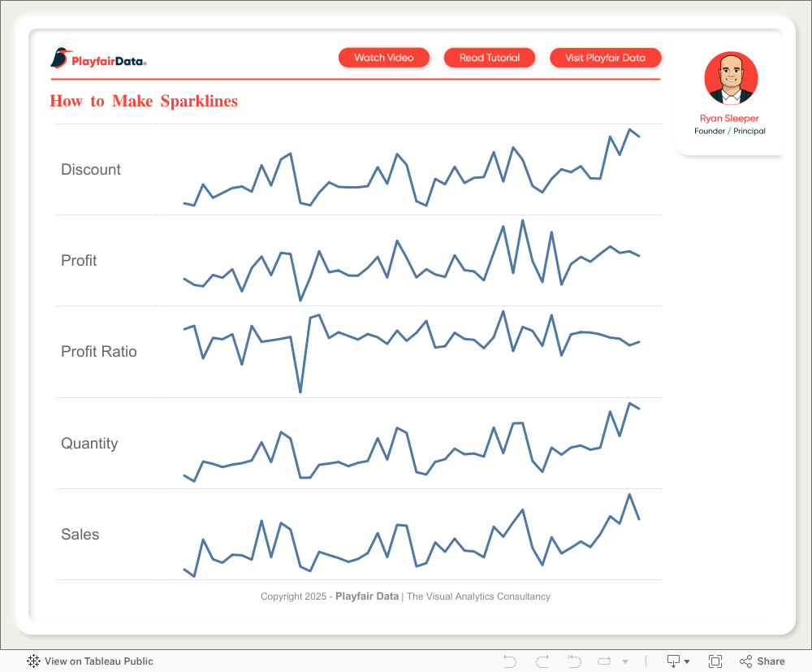Screen dimensions: 812x672
Task: Select the Quantity row label
Action: pos(89,443)
